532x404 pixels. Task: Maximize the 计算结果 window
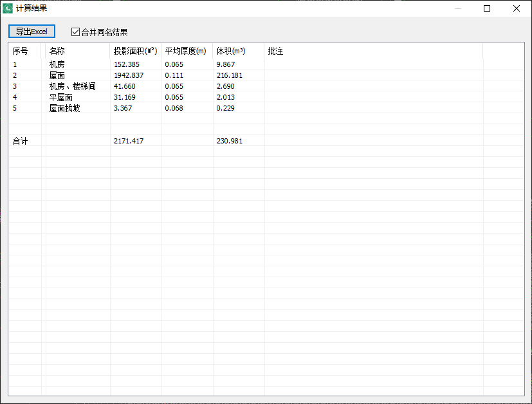487,8
